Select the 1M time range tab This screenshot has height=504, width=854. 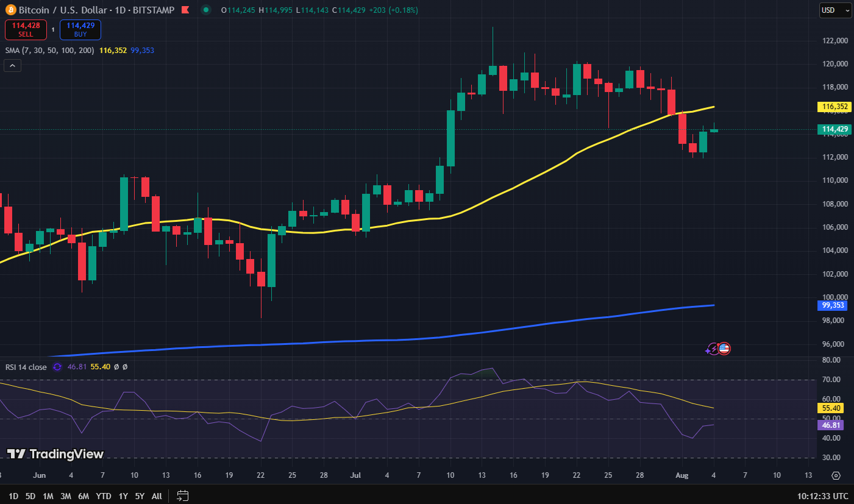tap(48, 495)
